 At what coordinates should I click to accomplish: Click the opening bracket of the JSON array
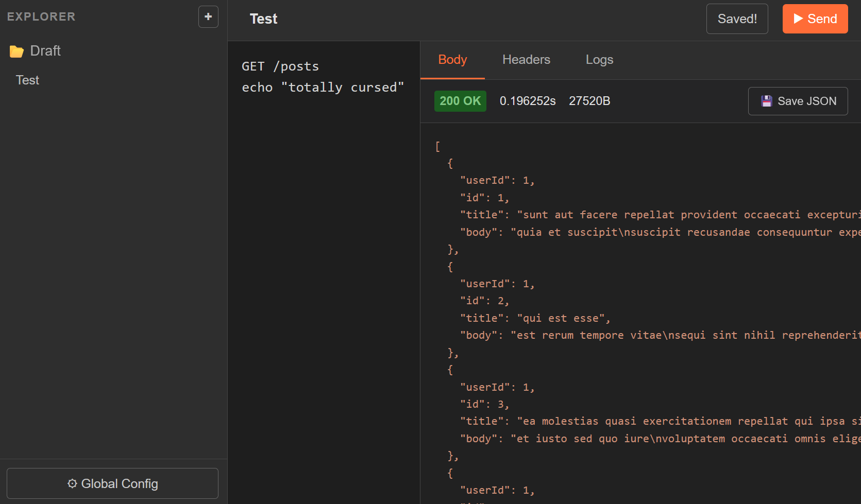[x=437, y=146]
